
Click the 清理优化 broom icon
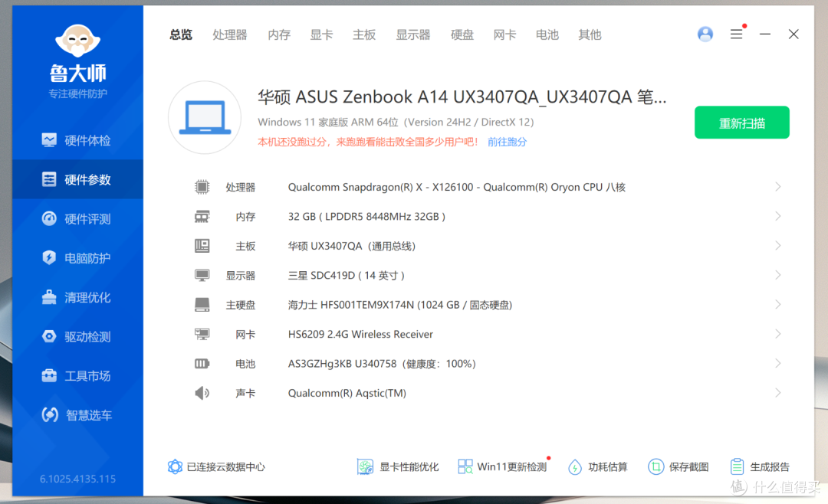(x=49, y=297)
